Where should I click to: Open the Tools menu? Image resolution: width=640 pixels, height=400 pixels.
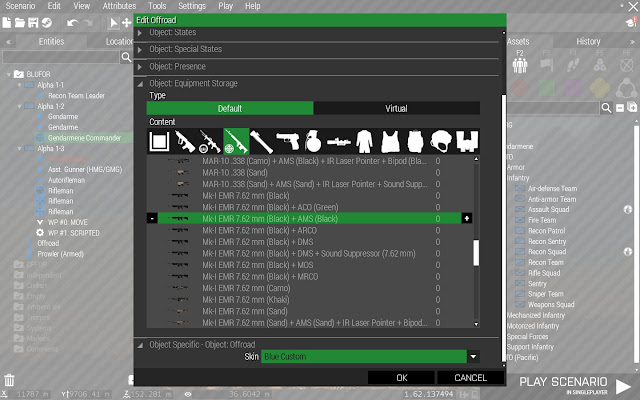[x=157, y=6]
